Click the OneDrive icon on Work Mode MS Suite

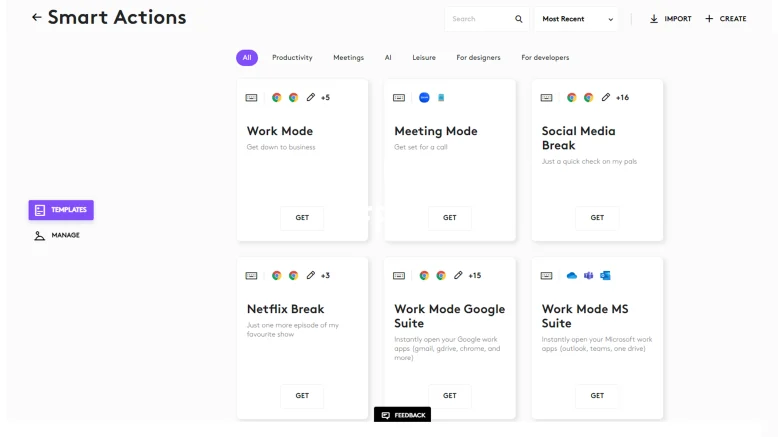coord(572,276)
